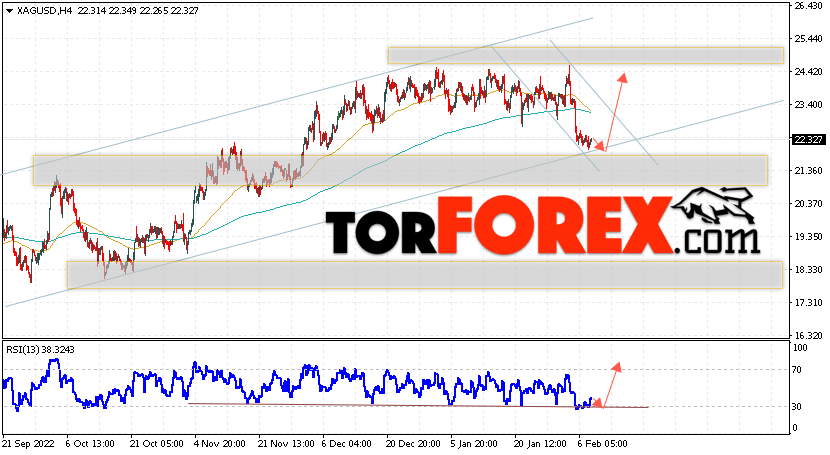This screenshot has width=830, height=455.
Task: Open the dropdown arrow beside XAGUSD,H4
Action: pos(9,11)
